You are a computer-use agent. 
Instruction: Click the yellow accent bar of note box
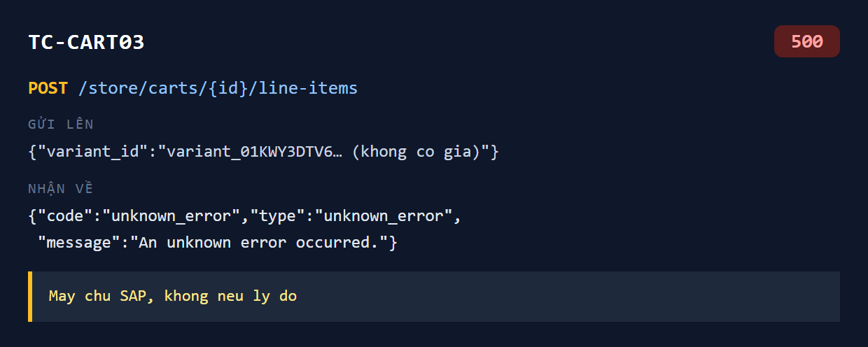pos(30,297)
